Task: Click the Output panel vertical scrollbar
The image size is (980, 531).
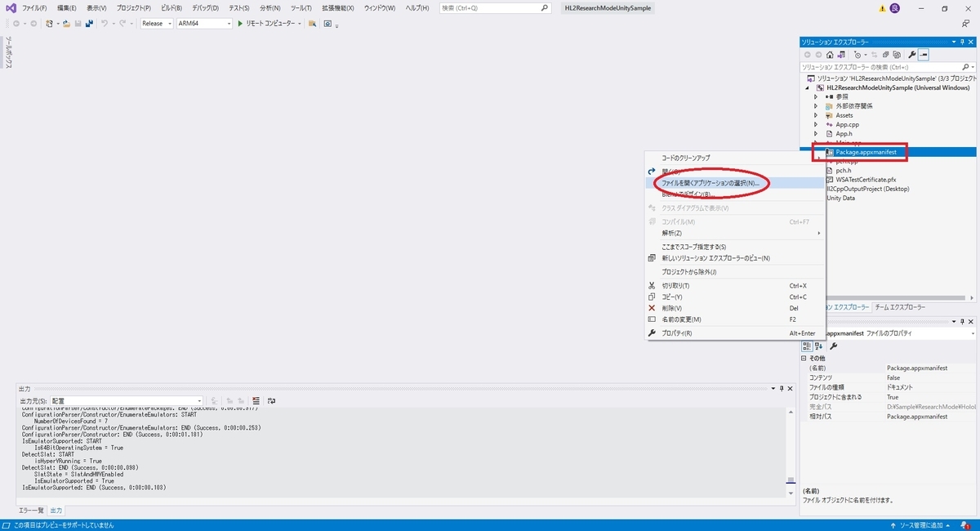Action: tap(790, 452)
